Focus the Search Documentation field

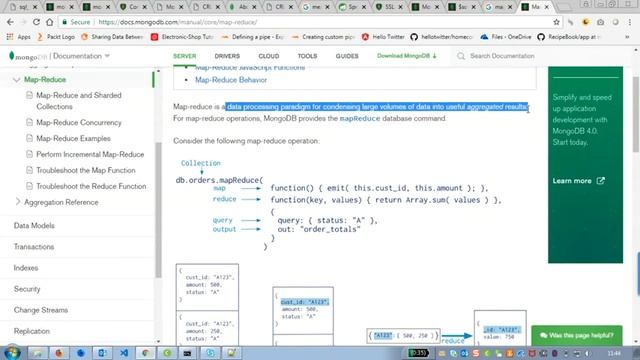[502, 56]
